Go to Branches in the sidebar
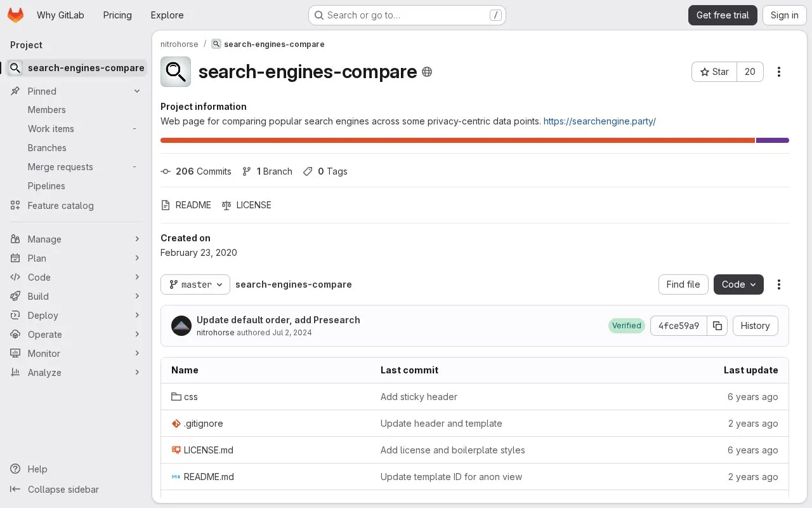This screenshot has width=812, height=508. [x=76, y=148]
